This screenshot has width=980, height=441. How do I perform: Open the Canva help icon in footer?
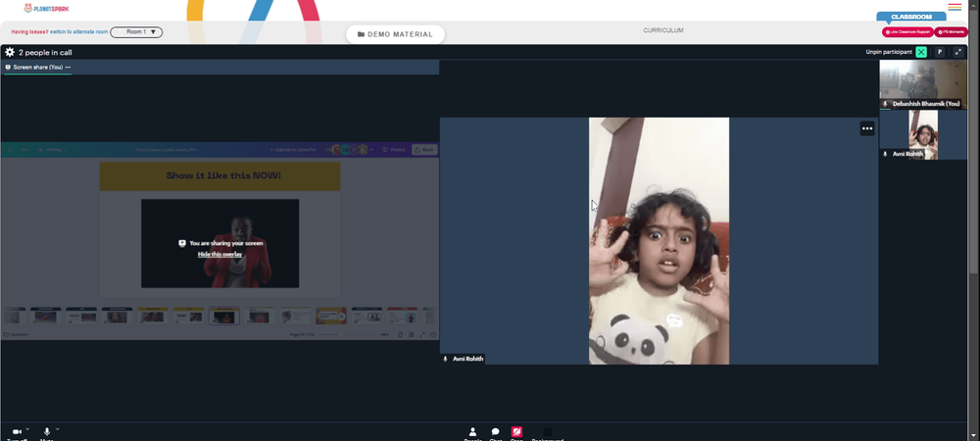tap(433, 335)
